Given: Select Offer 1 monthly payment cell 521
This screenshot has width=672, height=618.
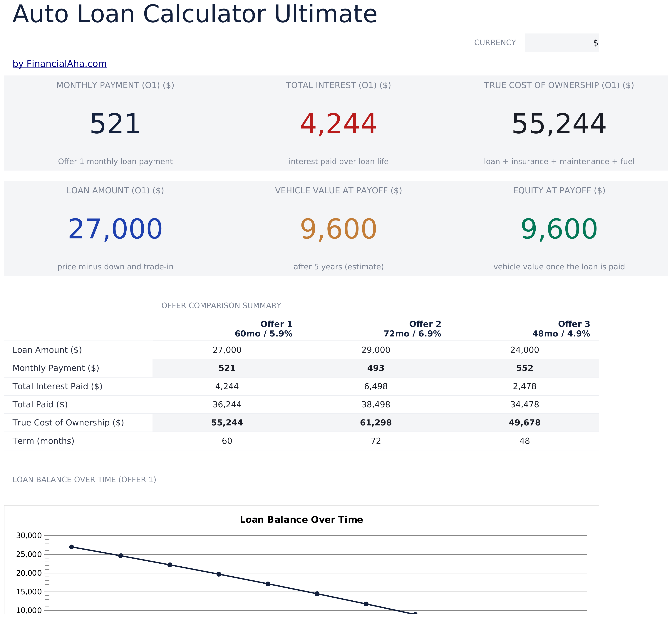Looking at the screenshot, I should (227, 368).
